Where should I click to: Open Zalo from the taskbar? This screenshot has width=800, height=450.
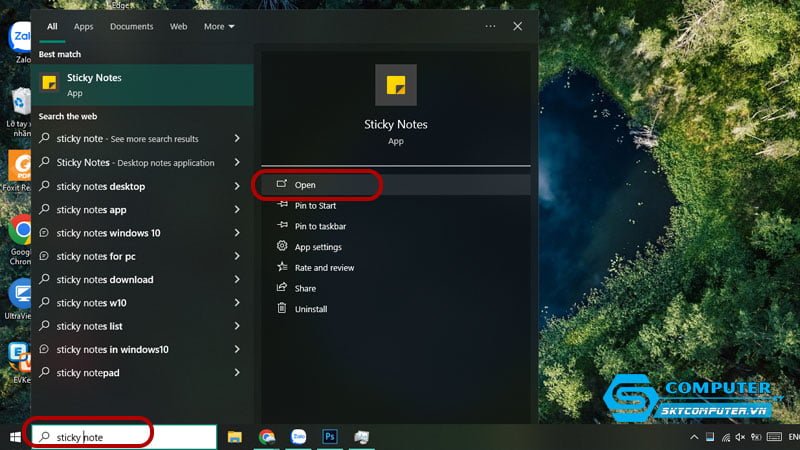298,437
